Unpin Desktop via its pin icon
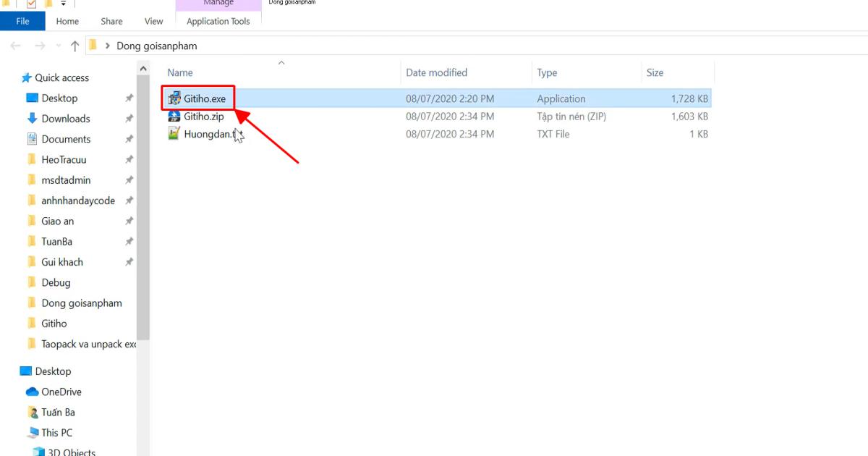 coord(129,98)
